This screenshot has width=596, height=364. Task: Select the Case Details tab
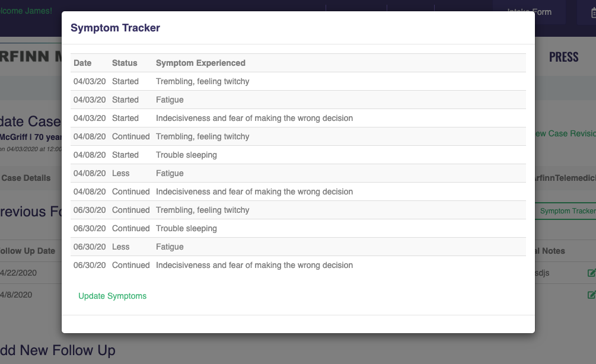tap(26, 178)
